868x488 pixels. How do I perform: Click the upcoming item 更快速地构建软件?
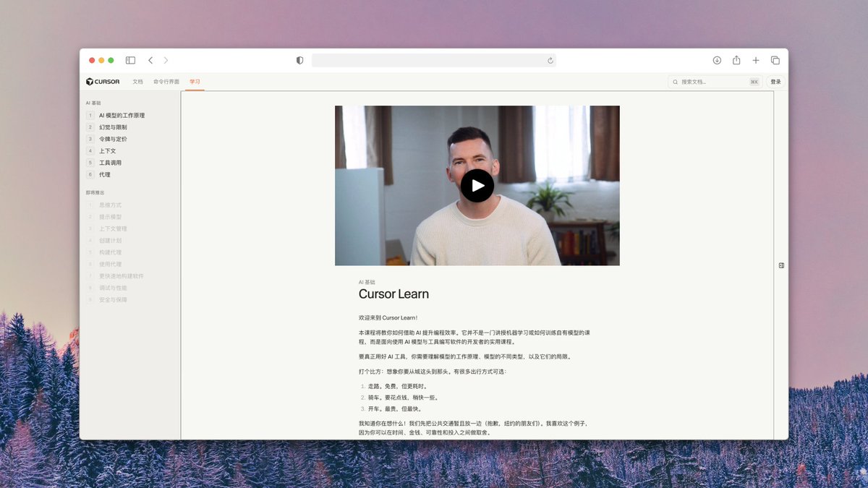click(x=121, y=275)
